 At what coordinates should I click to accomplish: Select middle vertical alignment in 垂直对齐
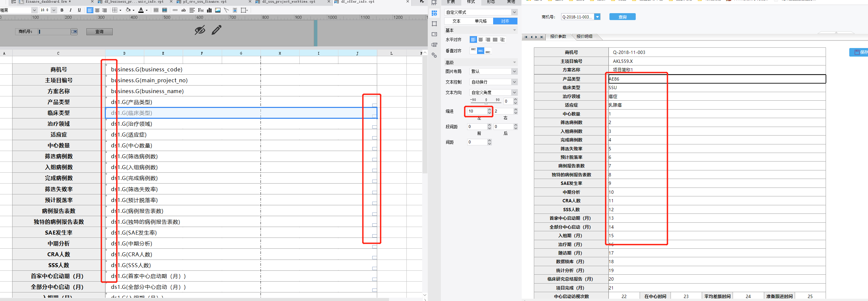(x=481, y=51)
